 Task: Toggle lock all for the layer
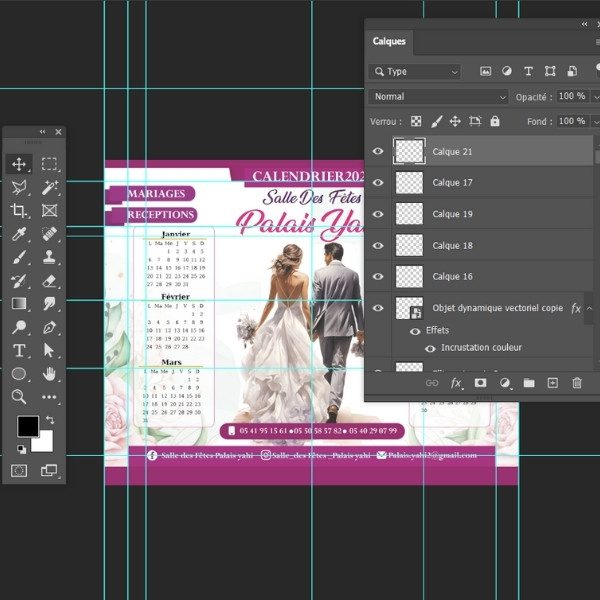[x=497, y=121]
